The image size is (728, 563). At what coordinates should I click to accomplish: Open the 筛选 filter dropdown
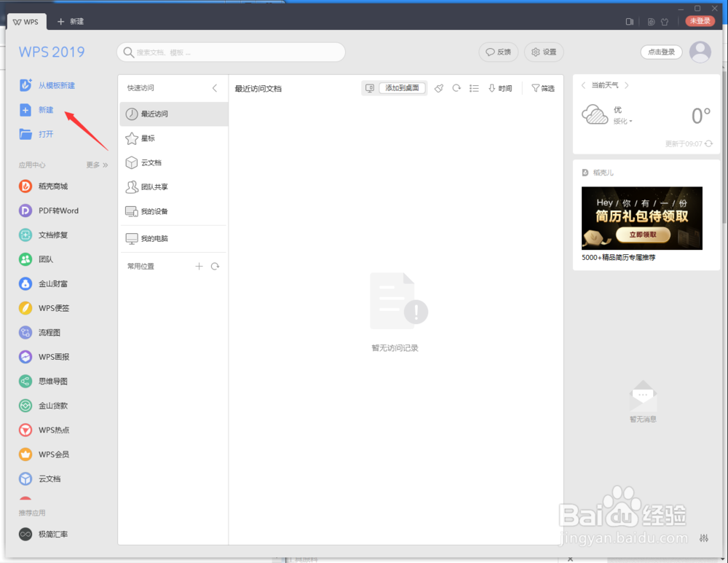point(543,88)
